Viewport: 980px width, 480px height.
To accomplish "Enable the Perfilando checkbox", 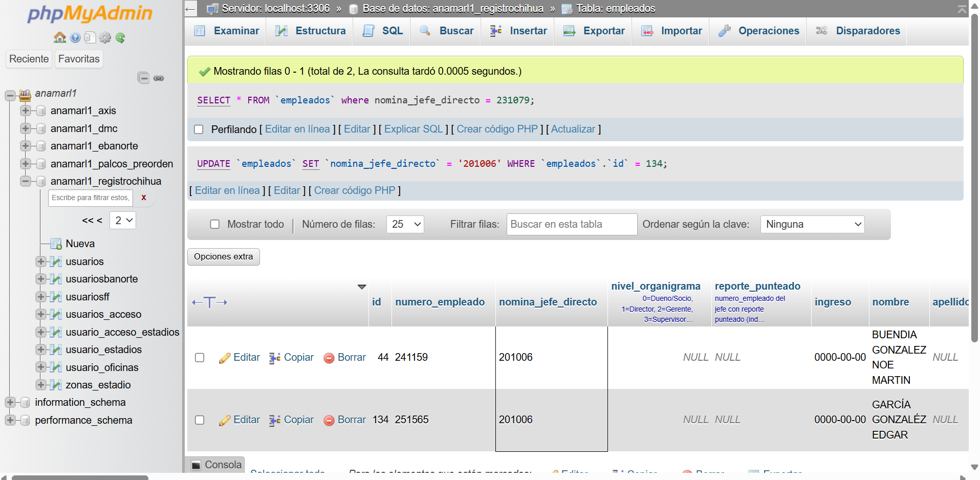I will [x=199, y=129].
